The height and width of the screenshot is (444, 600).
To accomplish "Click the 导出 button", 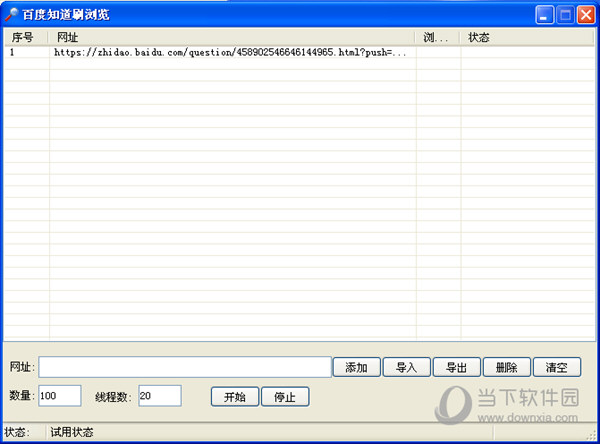I will (x=457, y=367).
